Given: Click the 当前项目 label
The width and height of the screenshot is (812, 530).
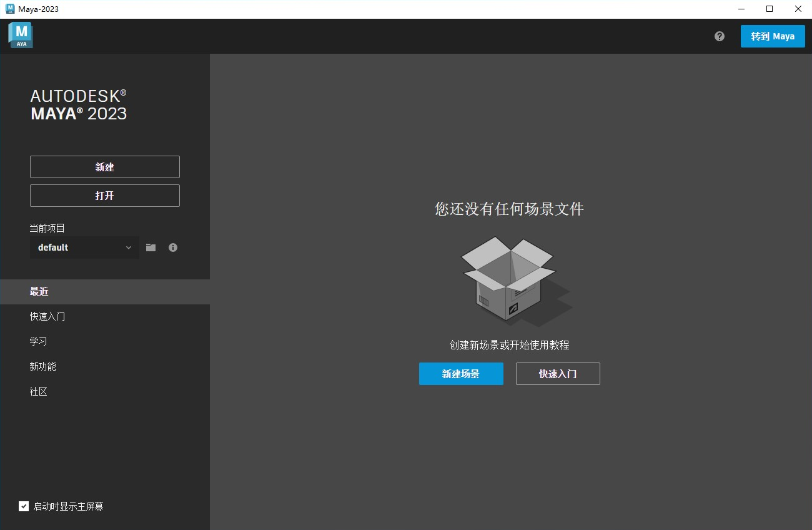Looking at the screenshot, I should coord(47,228).
